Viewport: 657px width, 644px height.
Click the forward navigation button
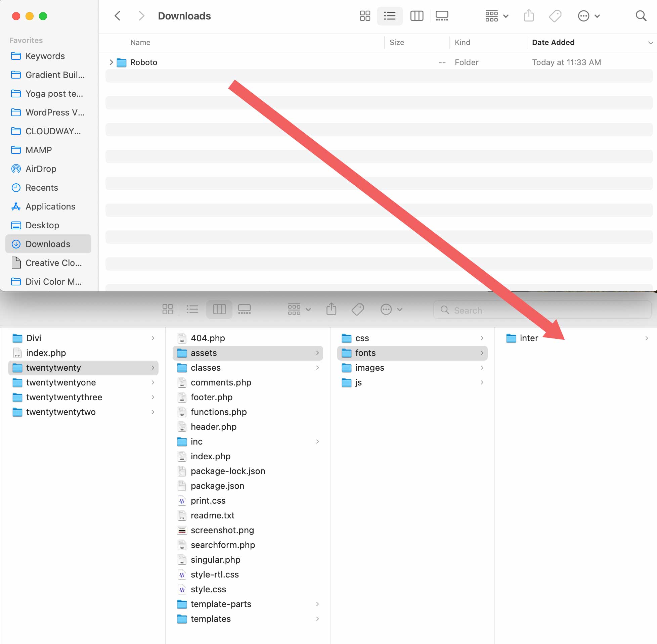click(141, 16)
